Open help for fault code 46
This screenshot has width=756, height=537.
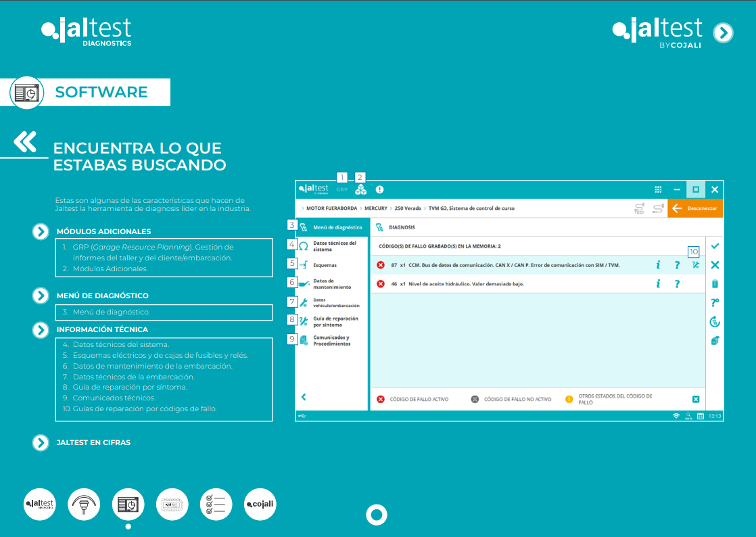click(x=677, y=284)
